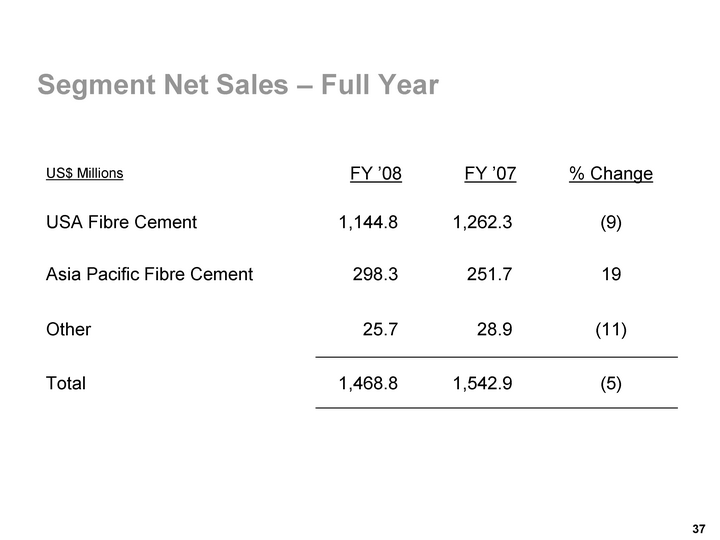Select the (11) percent change value
This screenshot has width=720, height=540.
pos(610,328)
